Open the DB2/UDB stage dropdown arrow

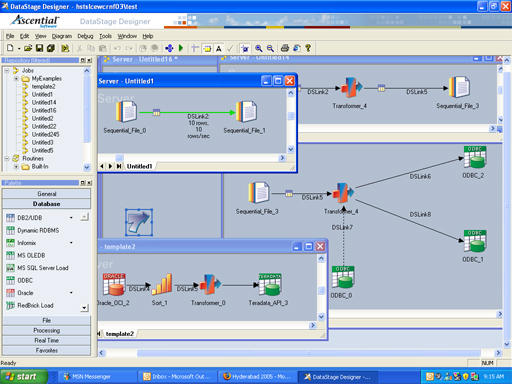pos(71,218)
